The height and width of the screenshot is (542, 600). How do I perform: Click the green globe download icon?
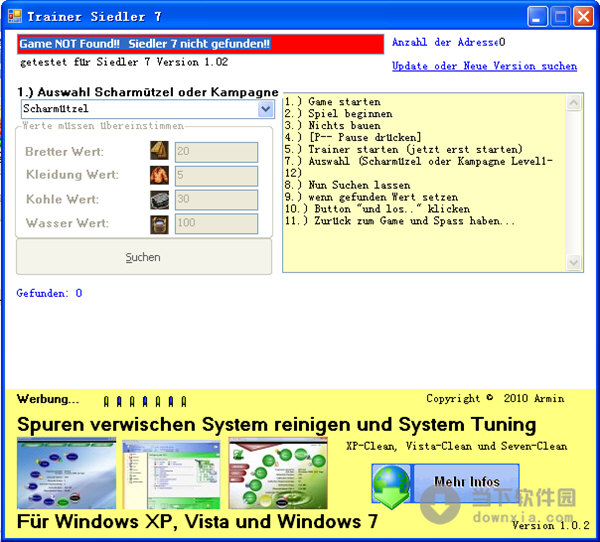click(x=391, y=486)
